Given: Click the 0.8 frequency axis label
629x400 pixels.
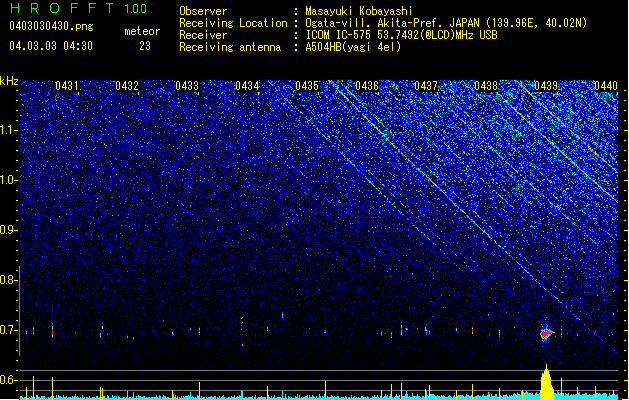Looking at the screenshot, I should (x=9, y=280).
